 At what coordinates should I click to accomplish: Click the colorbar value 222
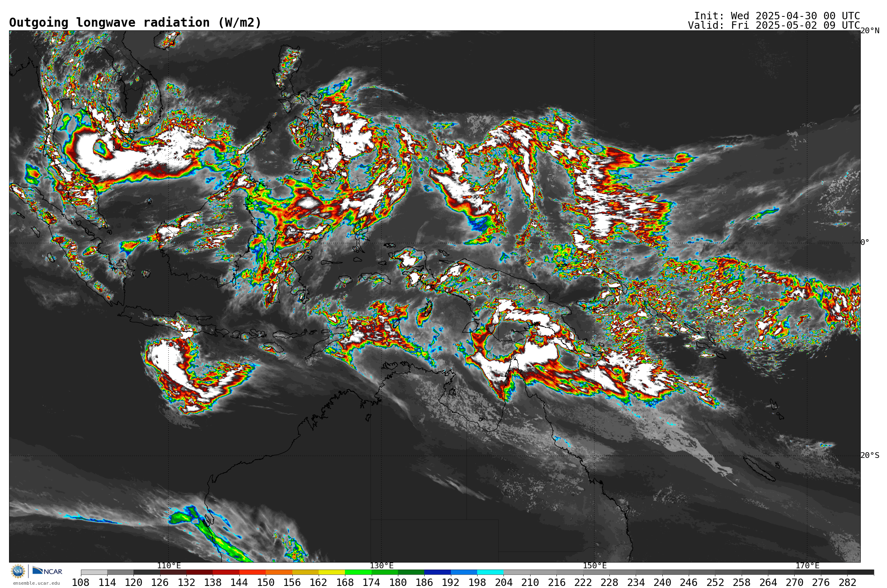coord(583,583)
